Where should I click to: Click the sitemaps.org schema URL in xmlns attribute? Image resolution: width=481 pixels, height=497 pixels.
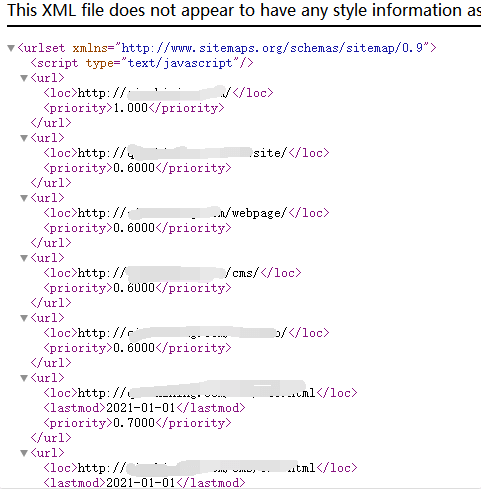click(x=272, y=48)
